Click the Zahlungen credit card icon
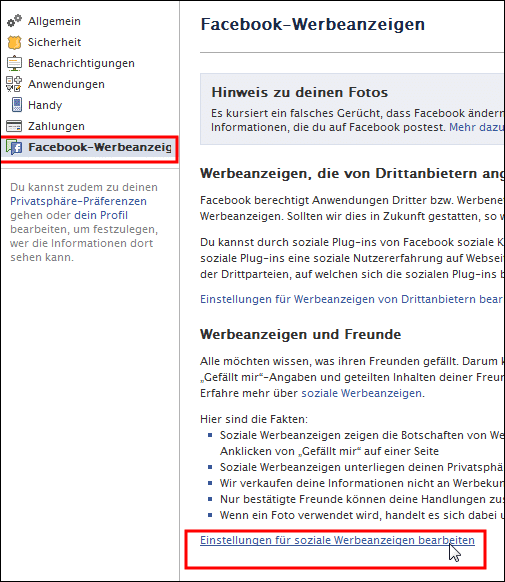505x582 pixels. 14,126
